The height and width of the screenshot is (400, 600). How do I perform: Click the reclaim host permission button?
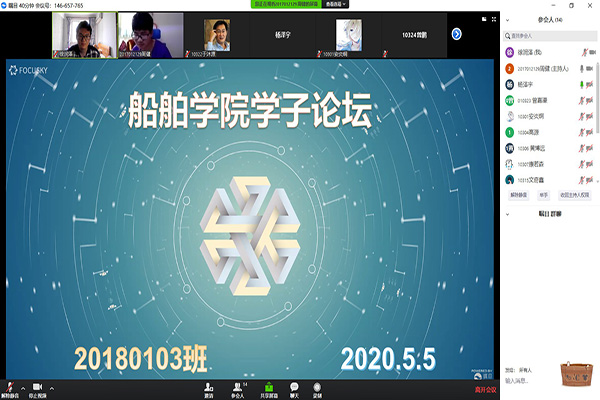click(575, 195)
